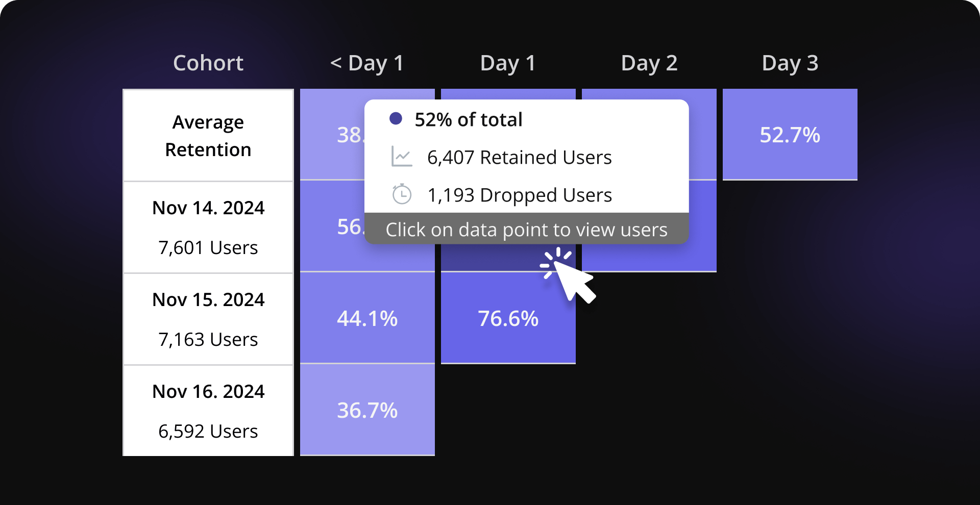Click the 44.1% retention cell

367,318
